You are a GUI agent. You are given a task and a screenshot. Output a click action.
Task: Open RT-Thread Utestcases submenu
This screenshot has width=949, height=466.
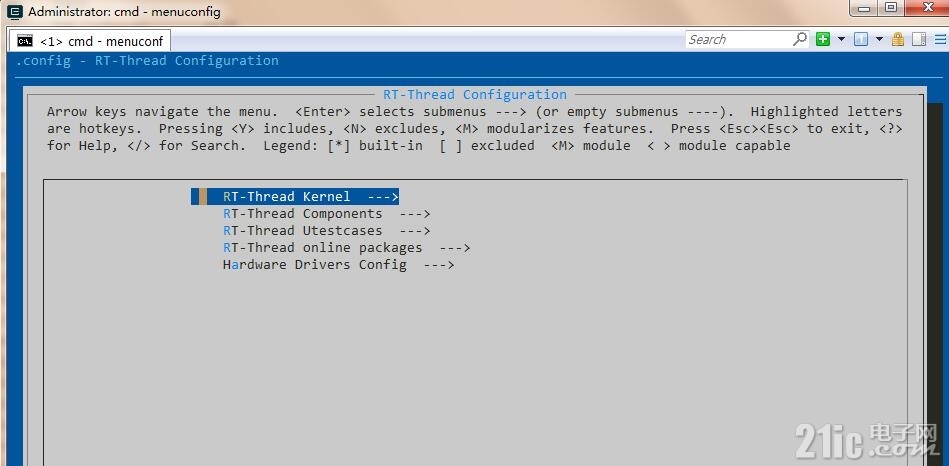click(x=326, y=231)
